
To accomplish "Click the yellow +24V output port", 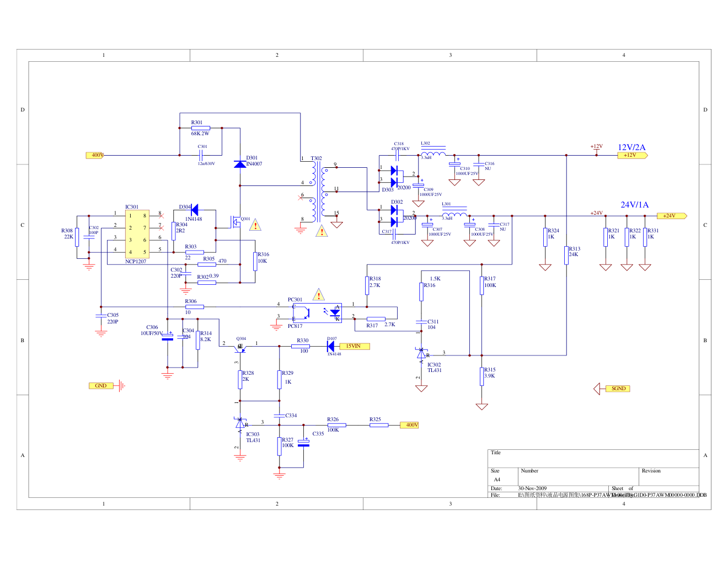I will point(671,216).
